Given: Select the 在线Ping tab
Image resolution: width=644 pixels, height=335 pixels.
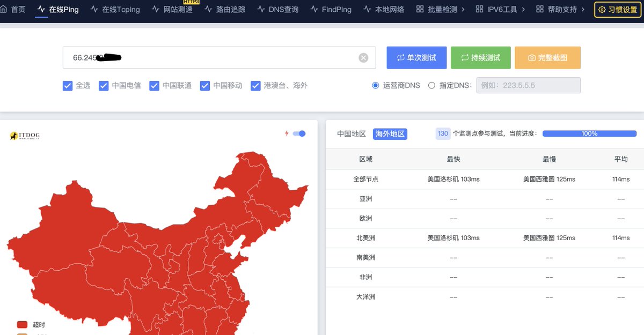Looking at the screenshot, I should 58,9.
